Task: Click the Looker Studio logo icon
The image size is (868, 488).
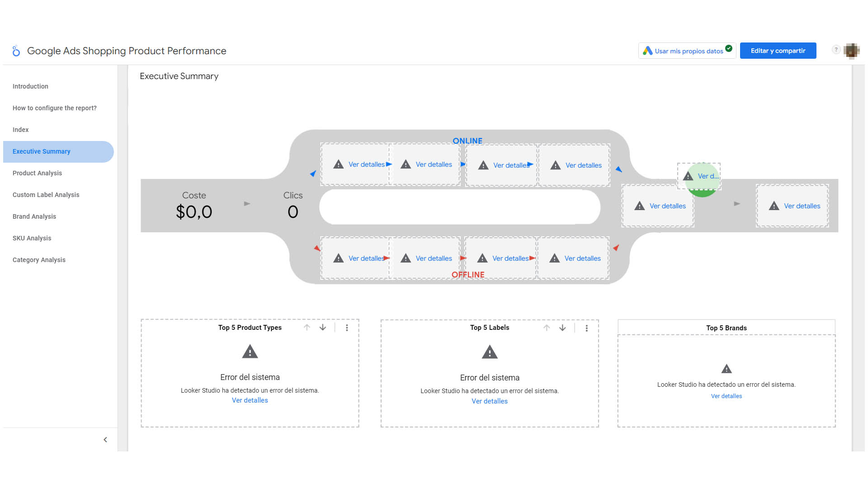Action: pyautogui.click(x=16, y=51)
